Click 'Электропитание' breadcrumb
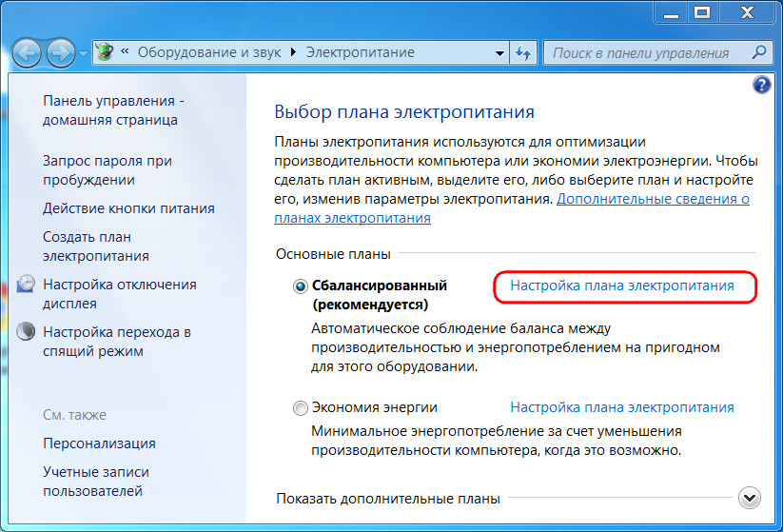This screenshot has height=532, width=783. point(360,52)
